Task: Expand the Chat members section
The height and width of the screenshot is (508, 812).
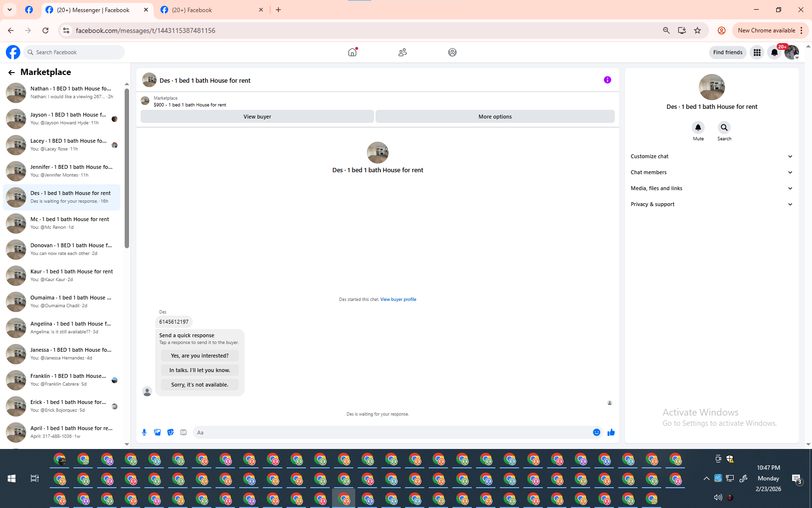Action: (x=711, y=172)
